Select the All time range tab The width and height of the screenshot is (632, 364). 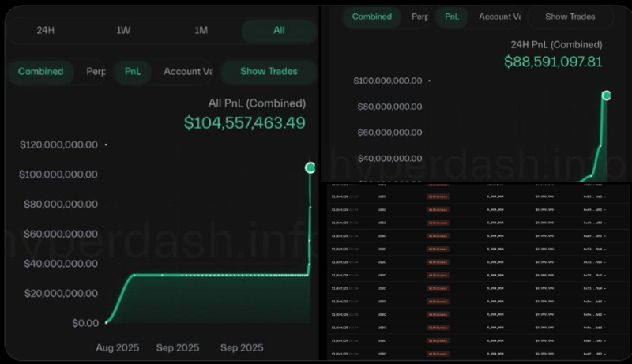click(x=279, y=30)
